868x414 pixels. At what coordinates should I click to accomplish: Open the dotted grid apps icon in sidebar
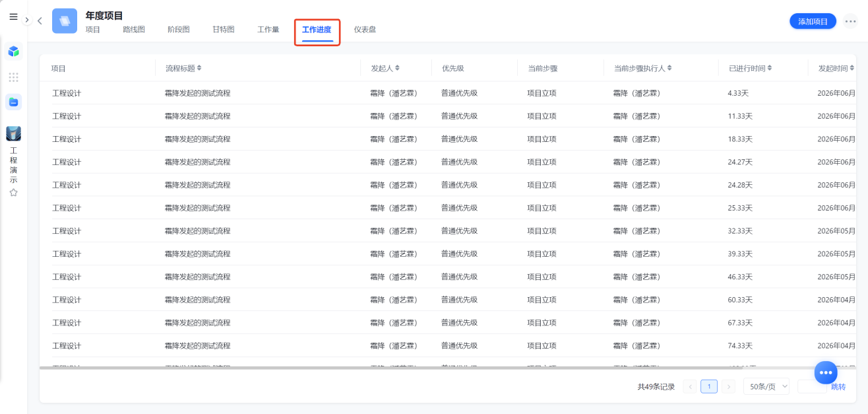point(13,77)
